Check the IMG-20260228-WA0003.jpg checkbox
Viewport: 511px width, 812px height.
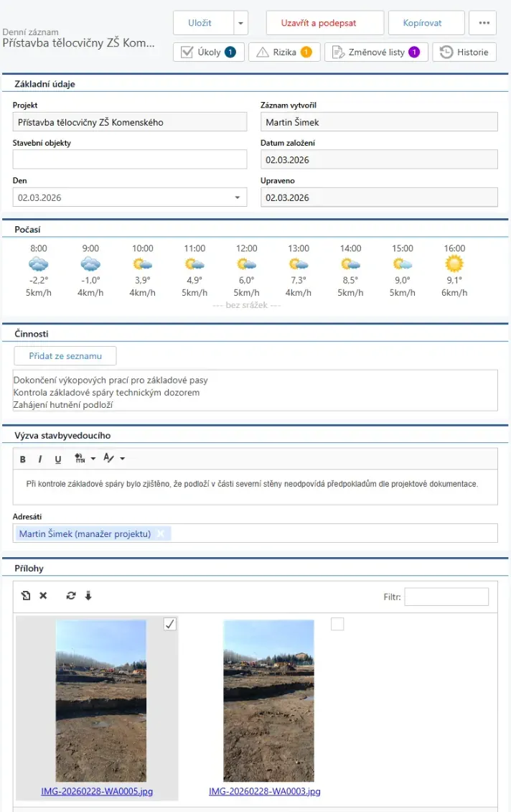[x=337, y=625]
